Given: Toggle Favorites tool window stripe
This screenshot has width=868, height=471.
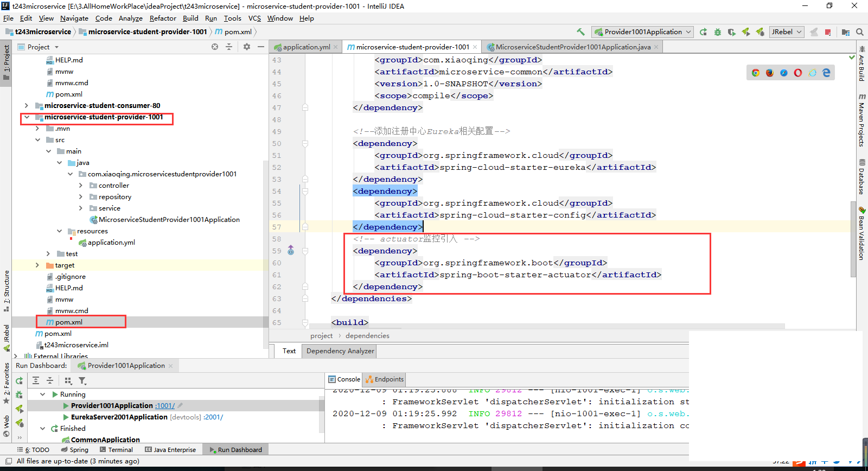Looking at the screenshot, I should (x=6, y=384).
